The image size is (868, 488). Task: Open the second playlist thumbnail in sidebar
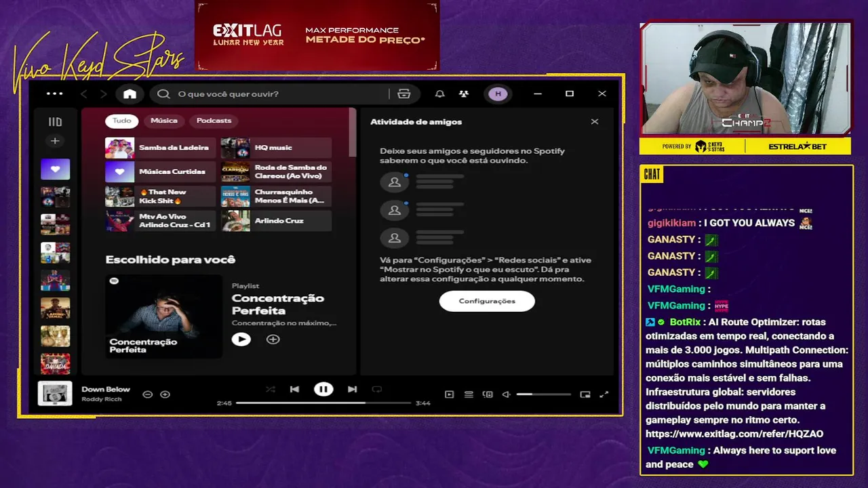point(55,197)
